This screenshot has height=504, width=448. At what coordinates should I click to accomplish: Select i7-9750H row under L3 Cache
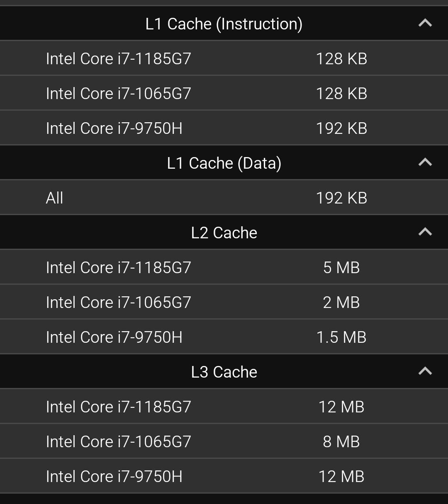click(x=224, y=476)
